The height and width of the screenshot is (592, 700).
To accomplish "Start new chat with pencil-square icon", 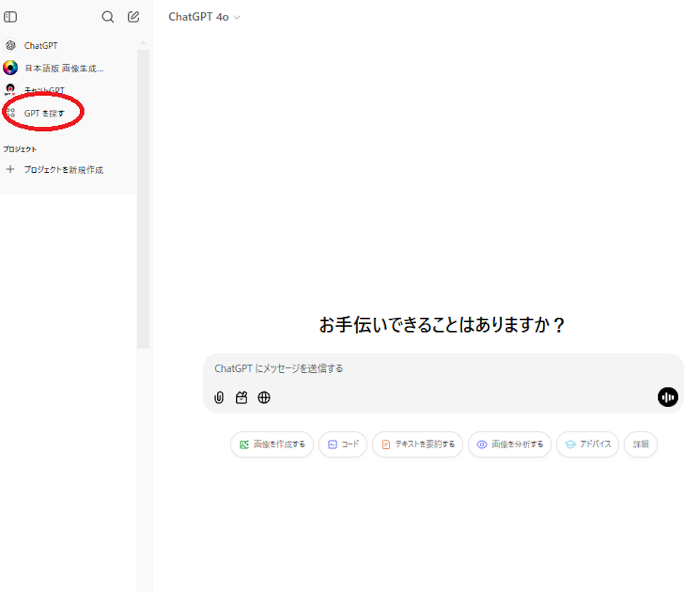I will (x=133, y=17).
